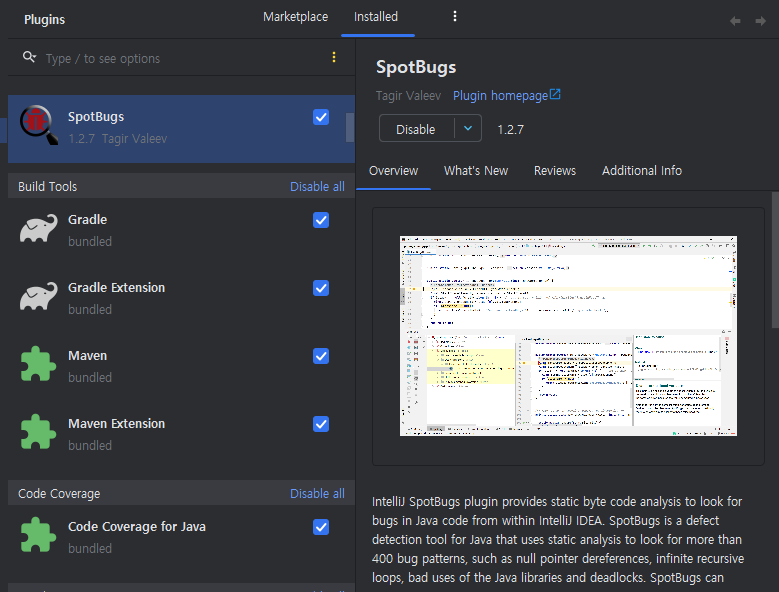Screen dimensions: 779x592
Task: Click the Gradle elephant icon
Action: [x=38, y=228]
